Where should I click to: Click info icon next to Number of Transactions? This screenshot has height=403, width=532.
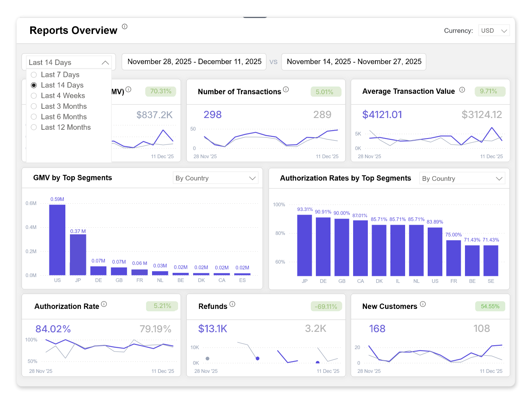286,89
